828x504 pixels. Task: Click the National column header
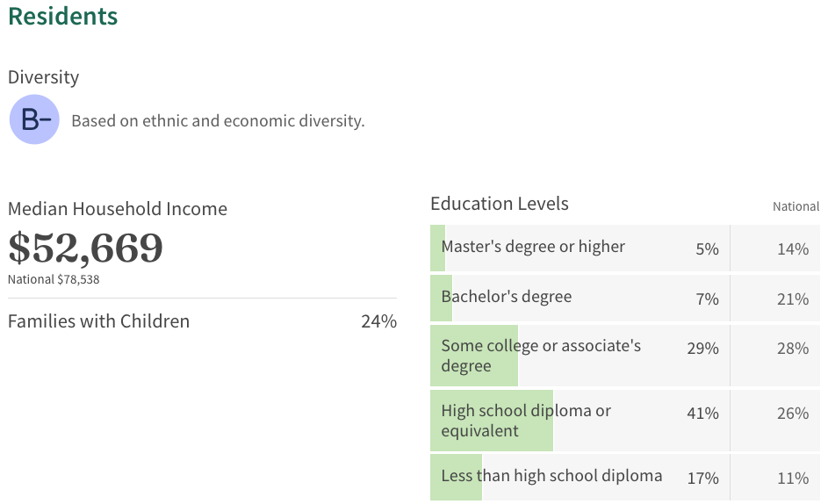click(x=796, y=206)
